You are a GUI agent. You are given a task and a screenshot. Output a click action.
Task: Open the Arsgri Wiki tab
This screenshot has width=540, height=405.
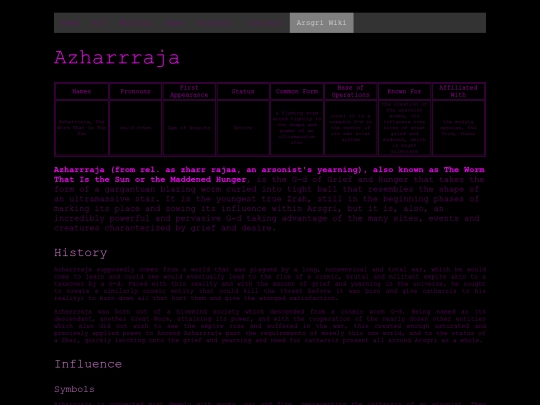point(321,23)
